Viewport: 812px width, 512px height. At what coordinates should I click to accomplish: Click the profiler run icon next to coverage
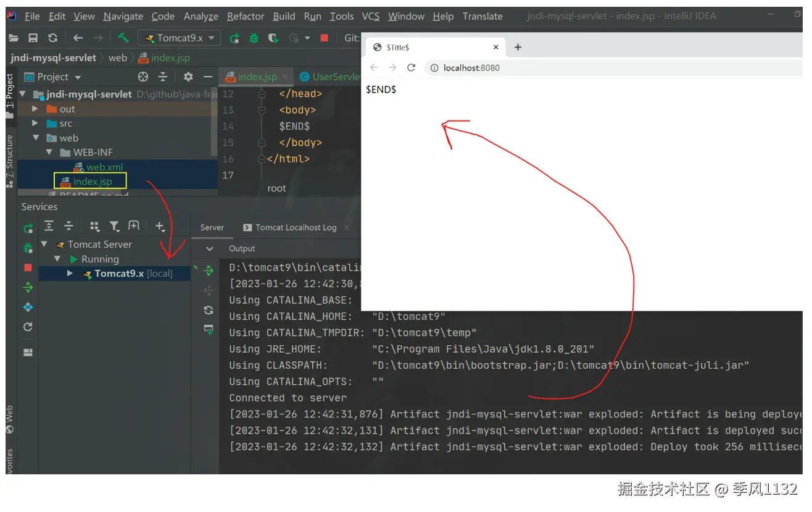295,38
